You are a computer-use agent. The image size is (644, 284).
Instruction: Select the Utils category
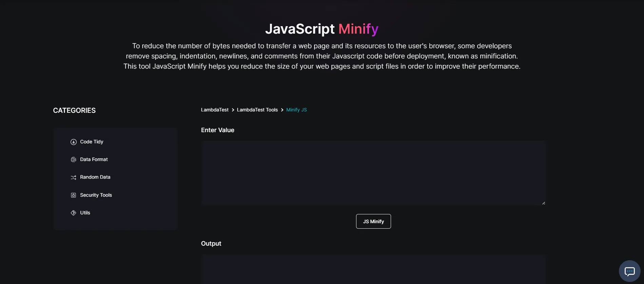click(x=85, y=213)
